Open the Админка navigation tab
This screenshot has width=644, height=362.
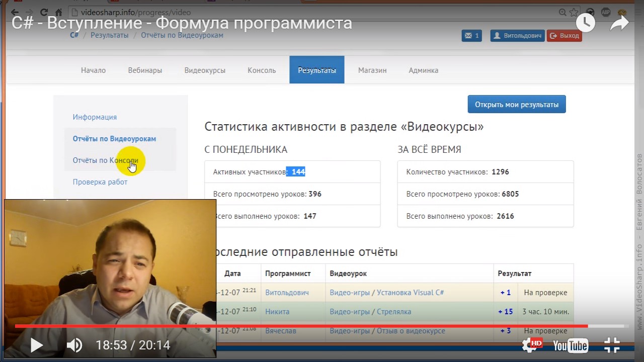tap(423, 70)
